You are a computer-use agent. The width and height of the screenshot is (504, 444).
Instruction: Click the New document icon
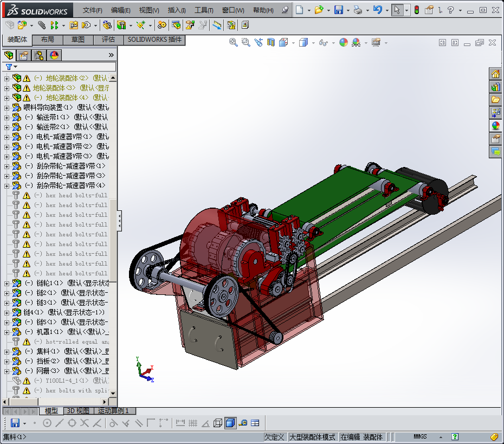(x=299, y=10)
